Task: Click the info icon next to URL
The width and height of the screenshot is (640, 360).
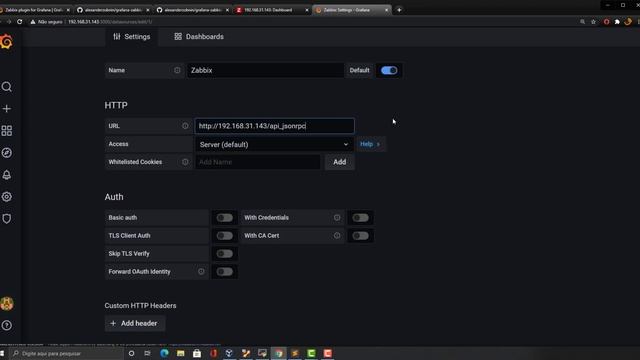Action: coord(185,126)
